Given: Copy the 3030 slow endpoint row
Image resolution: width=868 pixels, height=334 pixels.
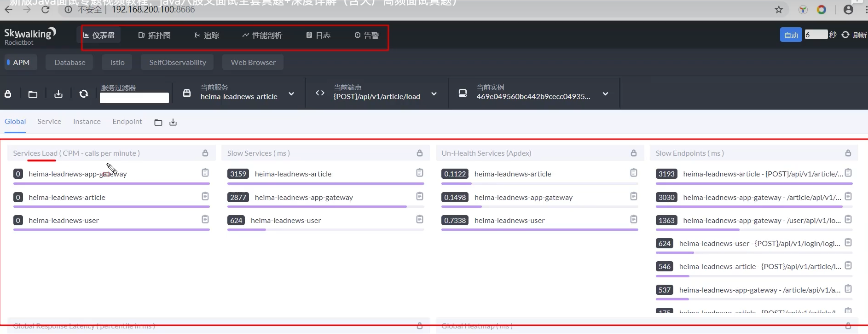Looking at the screenshot, I should click(x=848, y=196).
